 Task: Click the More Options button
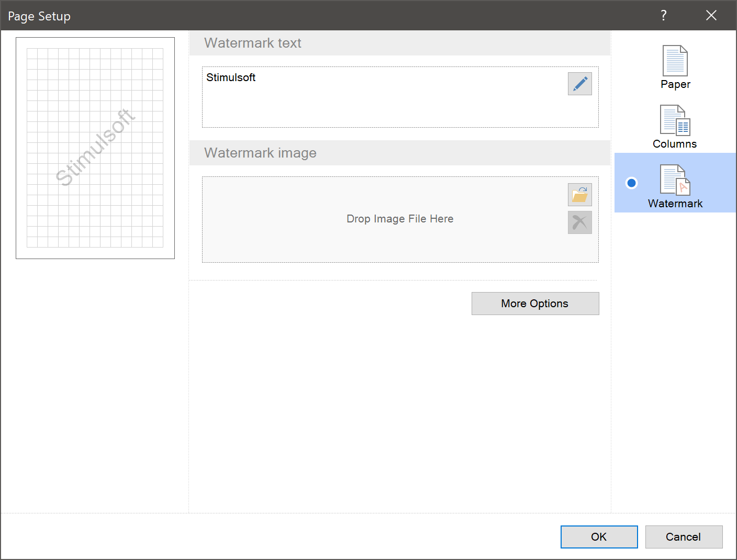(x=535, y=304)
